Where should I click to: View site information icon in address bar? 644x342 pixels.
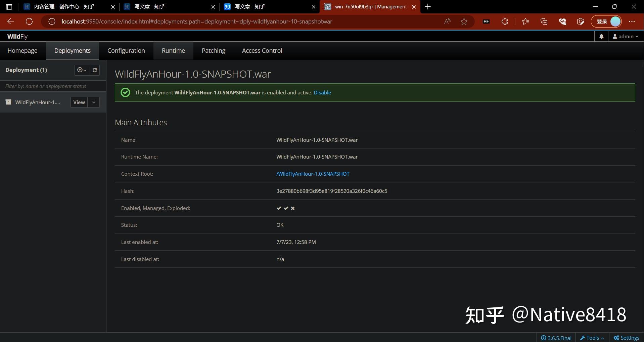tap(52, 22)
